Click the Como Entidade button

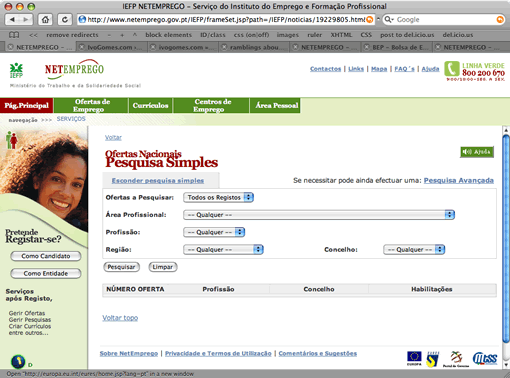[46, 273]
